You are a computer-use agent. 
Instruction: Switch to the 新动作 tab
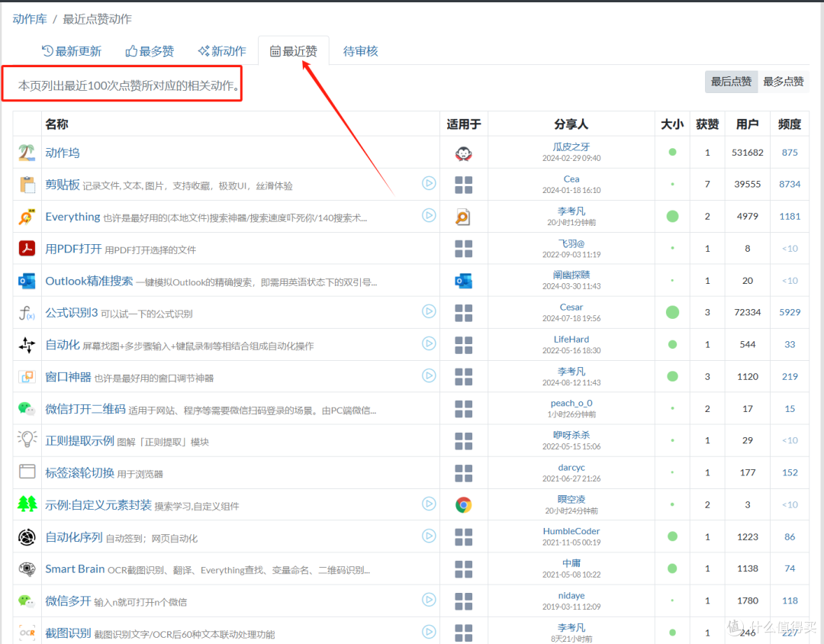click(222, 51)
